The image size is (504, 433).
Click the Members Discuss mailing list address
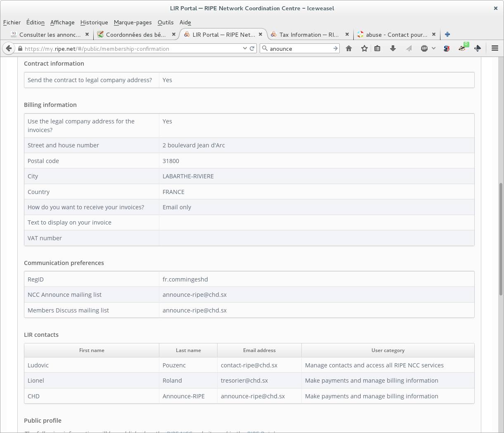(x=194, y=310)
